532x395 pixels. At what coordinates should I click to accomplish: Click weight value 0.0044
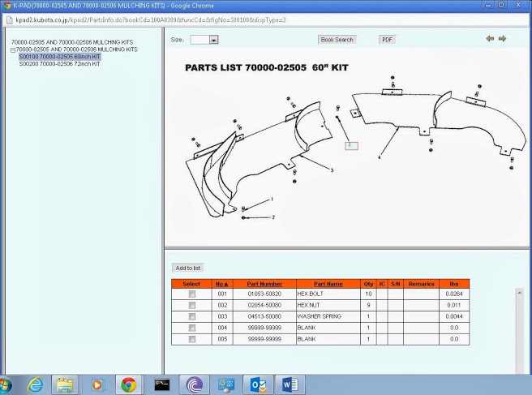point(454,316)
